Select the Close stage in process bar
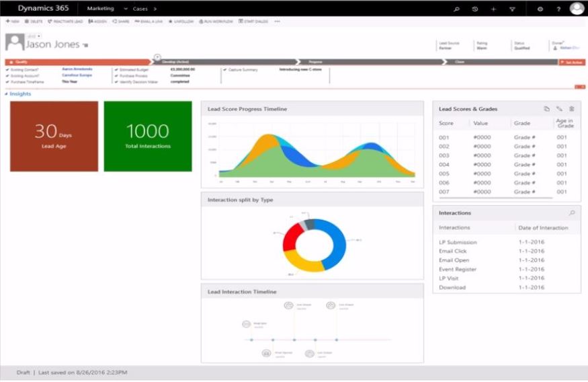Image resolution: width=588 pixels, height=382 pixels. 460,62
